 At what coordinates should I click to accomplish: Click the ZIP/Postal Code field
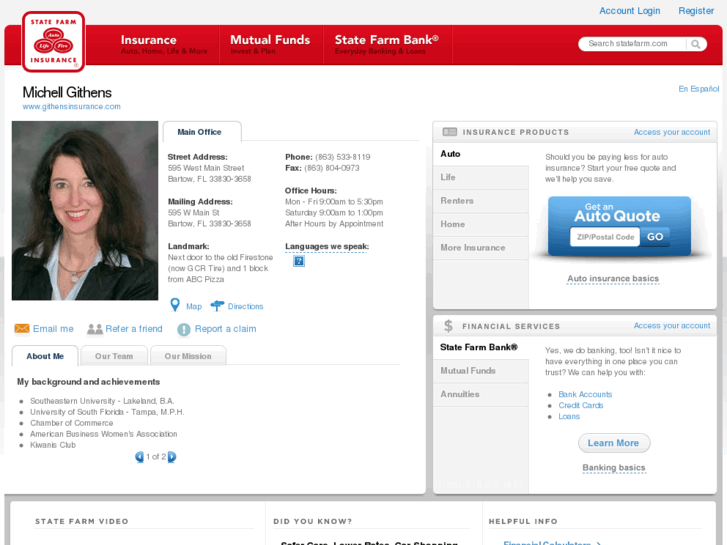tap(605, 237)
